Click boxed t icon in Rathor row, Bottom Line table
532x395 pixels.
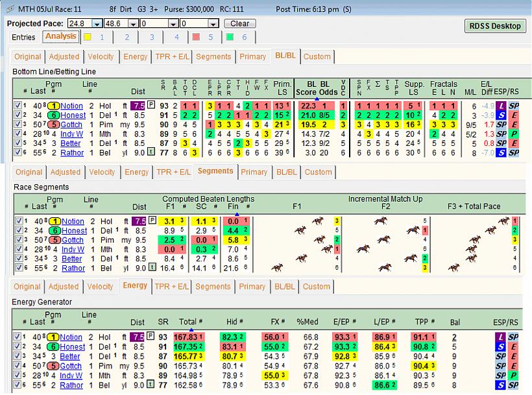(151, 152)
